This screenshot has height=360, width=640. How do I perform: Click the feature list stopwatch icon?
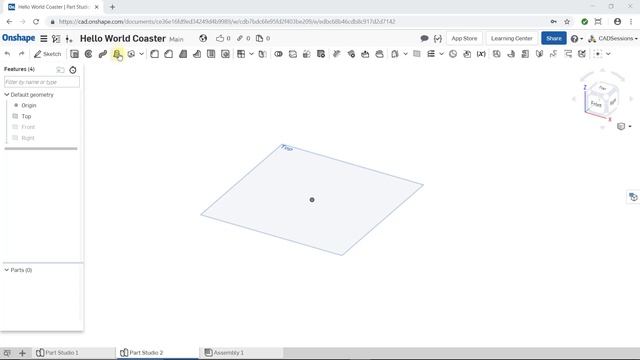coord(73,70)
